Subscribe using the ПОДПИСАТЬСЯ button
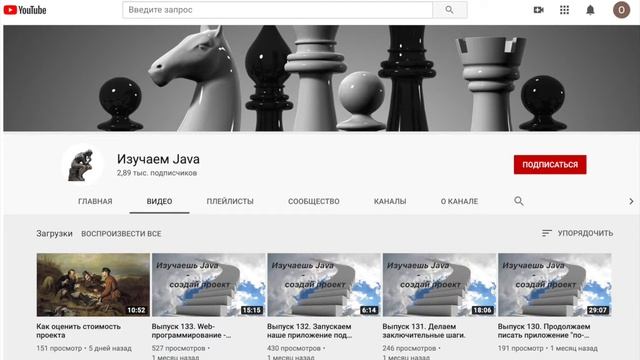This screenshot has width=640, height=360. pyautogui.click(x=550, y=164)
